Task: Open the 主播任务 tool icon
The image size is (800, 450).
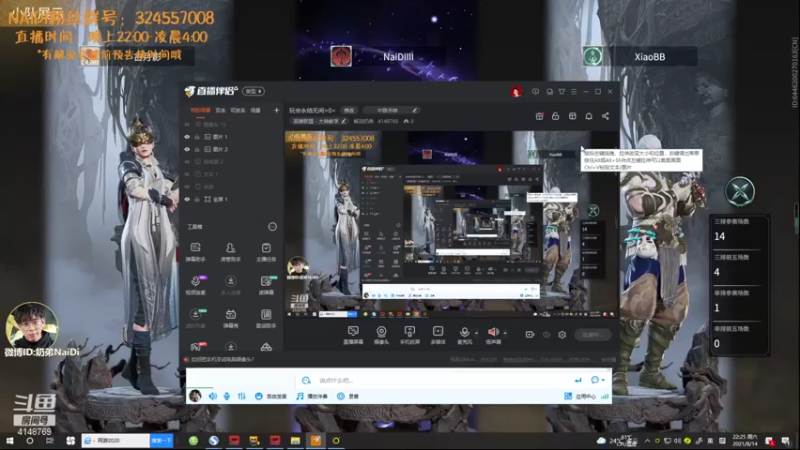Action: point(266,252)
